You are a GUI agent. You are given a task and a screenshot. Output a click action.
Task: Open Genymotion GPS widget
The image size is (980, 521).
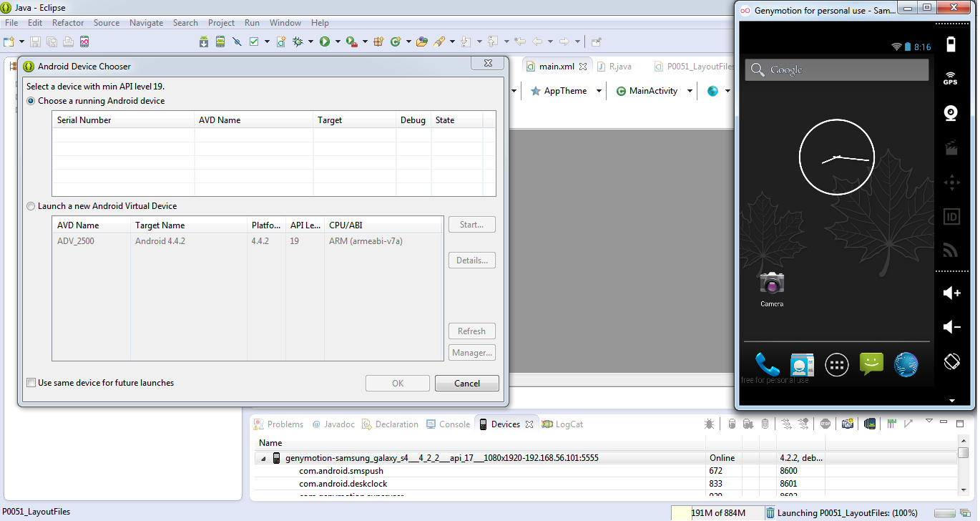pos(951,79)
